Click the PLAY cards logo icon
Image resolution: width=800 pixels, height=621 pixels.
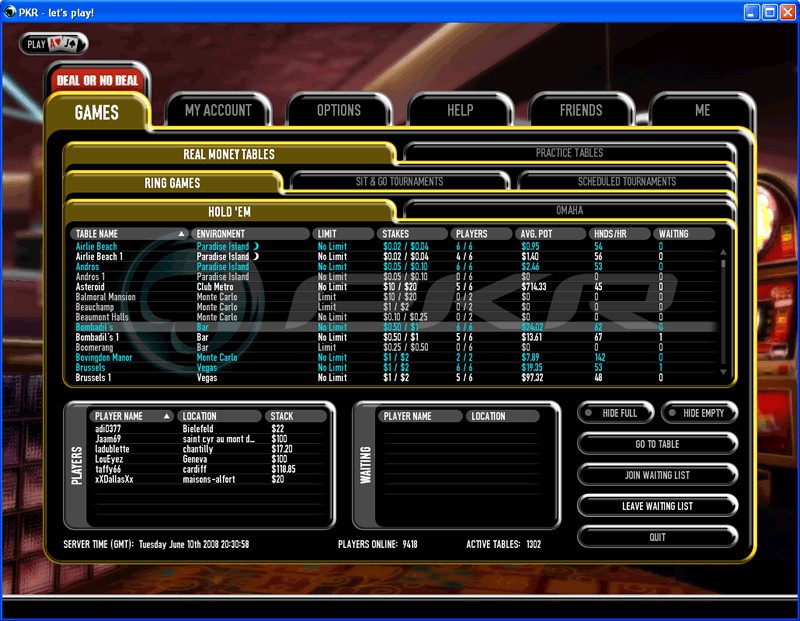pyautogui.click(x=54, y=44)
